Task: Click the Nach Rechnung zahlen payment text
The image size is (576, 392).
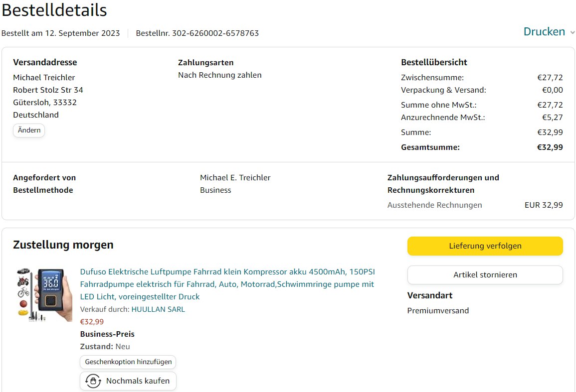Action: coord(219,75)
